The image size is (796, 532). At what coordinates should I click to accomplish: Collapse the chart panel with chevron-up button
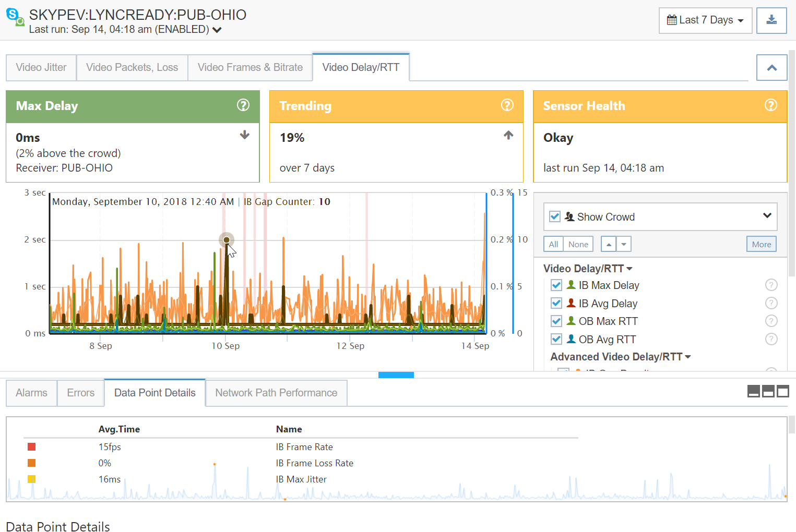point(771,67)
